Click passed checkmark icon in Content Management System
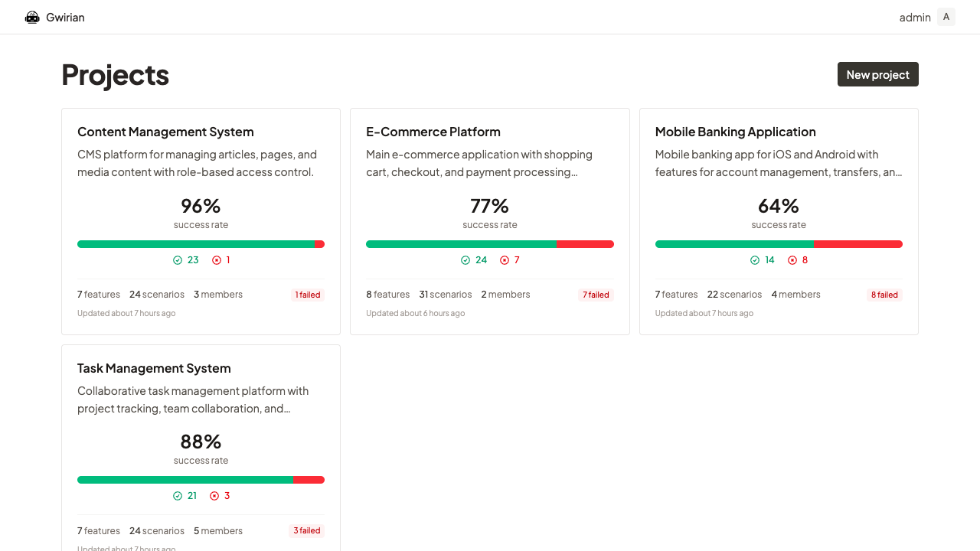Image resolution: width=980 pixels, height=551 pixels. [x=178, y=260]
